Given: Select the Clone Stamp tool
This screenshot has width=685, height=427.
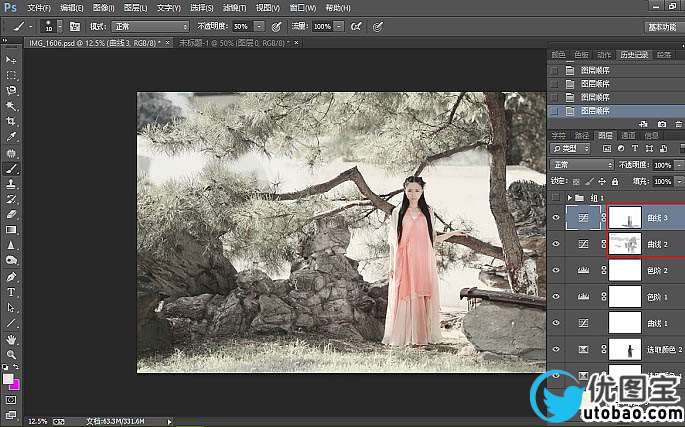Looking at the screenshot, I should point(11,184).
